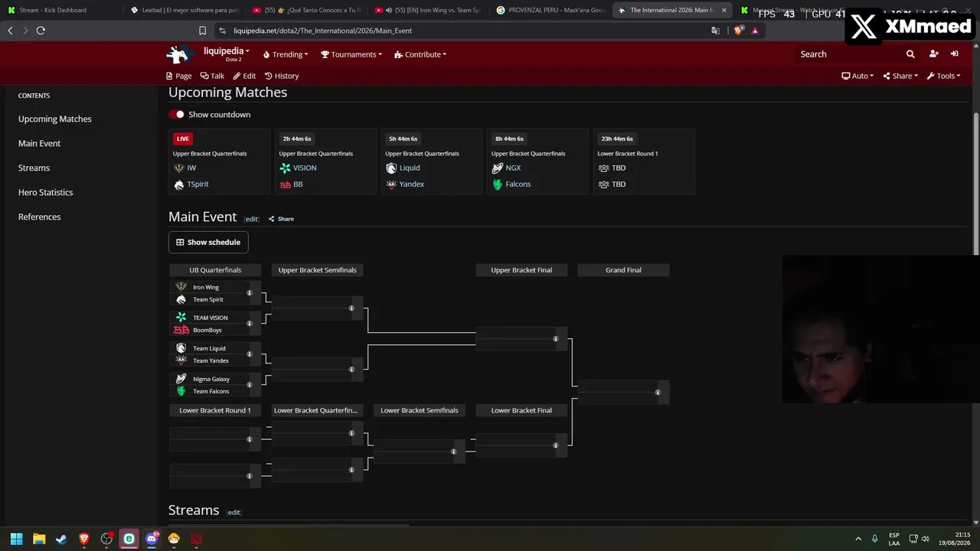Jump to Hero Statistics in contents

pos(46,192)
